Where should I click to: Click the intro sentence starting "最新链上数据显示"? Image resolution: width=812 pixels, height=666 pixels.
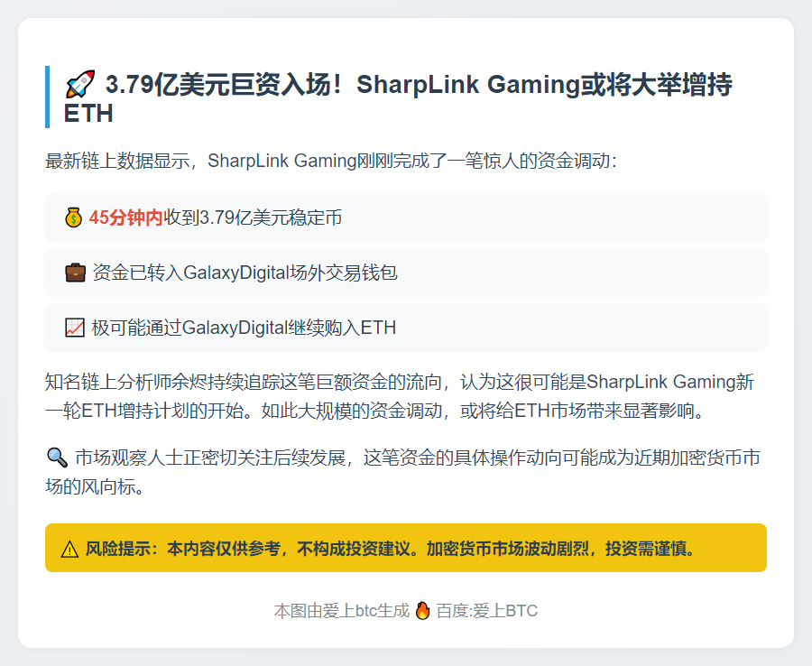pyautogui.click(x=330, y=162)
